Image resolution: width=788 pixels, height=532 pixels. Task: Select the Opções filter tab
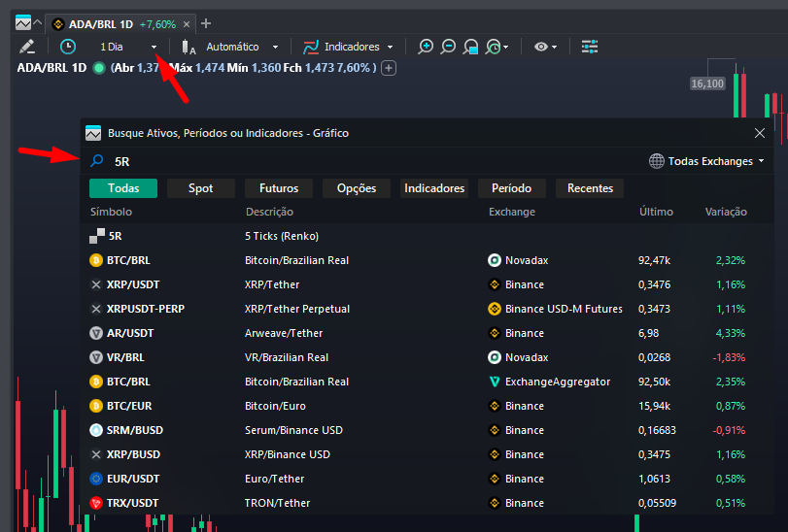357,188
